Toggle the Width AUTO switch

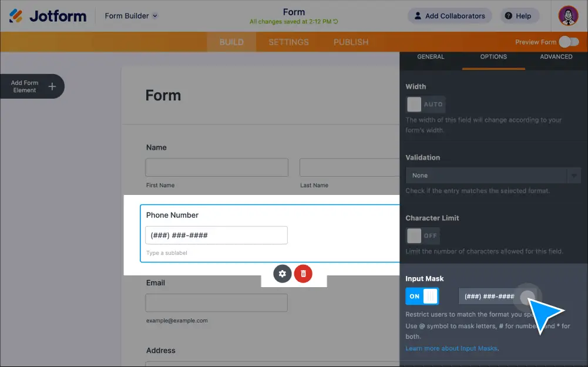(425, 105)
